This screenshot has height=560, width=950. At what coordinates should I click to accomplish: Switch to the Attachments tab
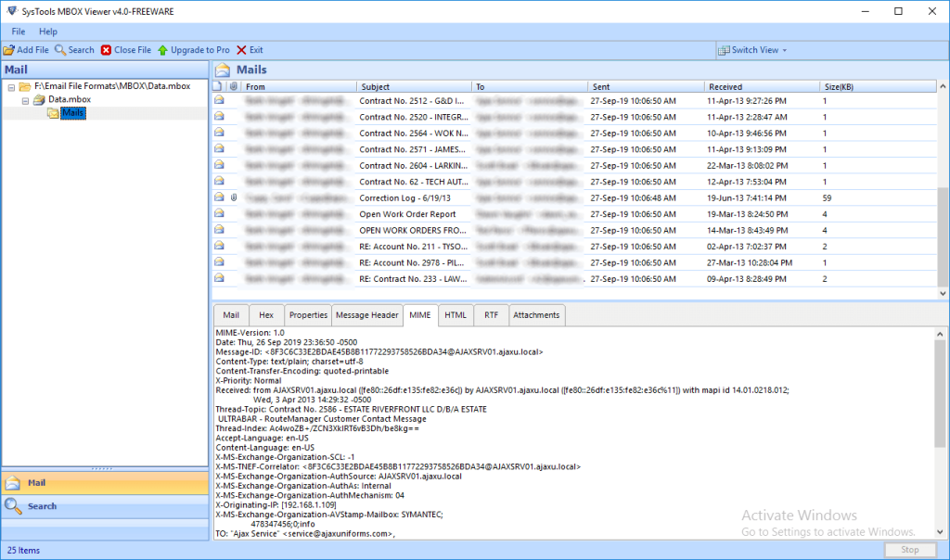click(x=536, y=315)
